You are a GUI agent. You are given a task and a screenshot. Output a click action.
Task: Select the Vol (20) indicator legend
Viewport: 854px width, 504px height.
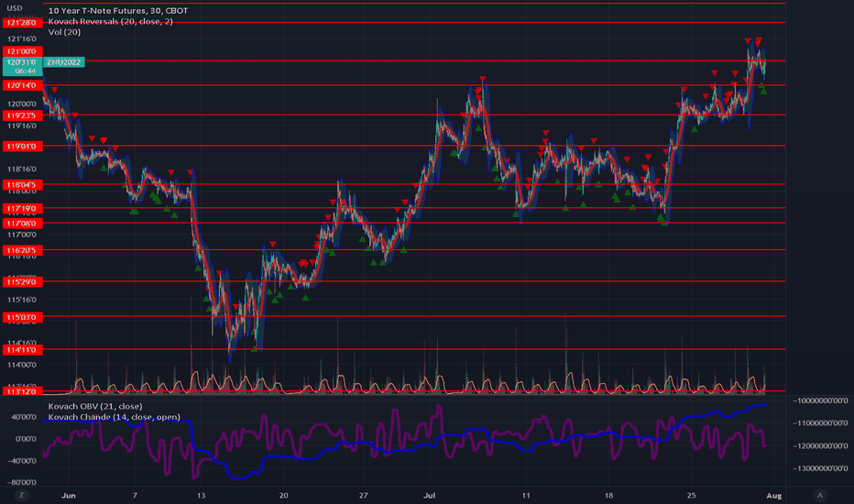coord(64,32)
